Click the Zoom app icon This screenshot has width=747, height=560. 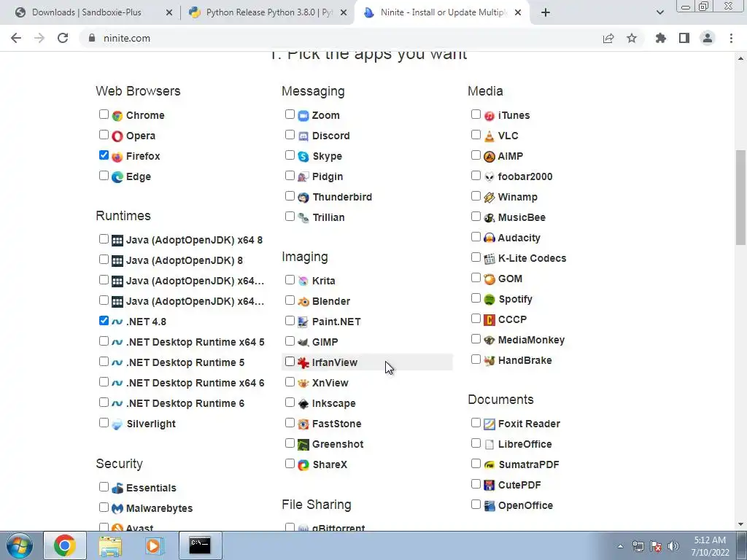[303, 116]
